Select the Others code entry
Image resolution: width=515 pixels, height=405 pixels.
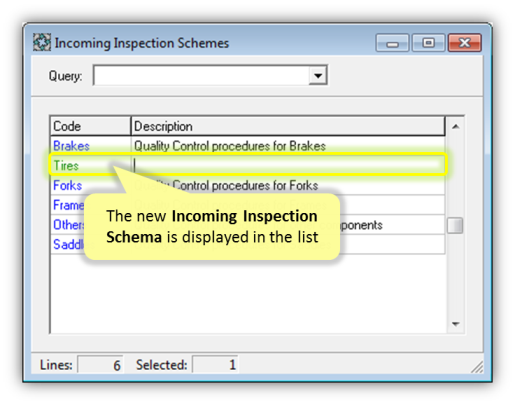click(x=69, y=225)
